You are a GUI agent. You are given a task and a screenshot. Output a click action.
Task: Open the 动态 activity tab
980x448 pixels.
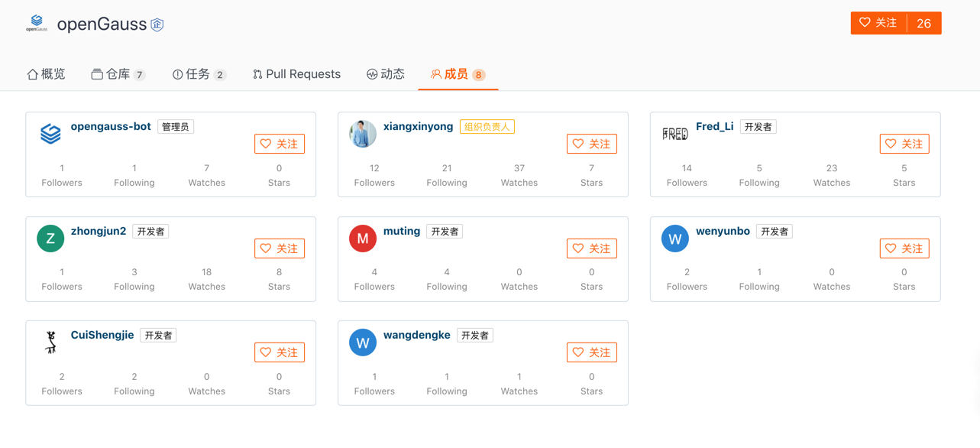(x=386, y=74)
